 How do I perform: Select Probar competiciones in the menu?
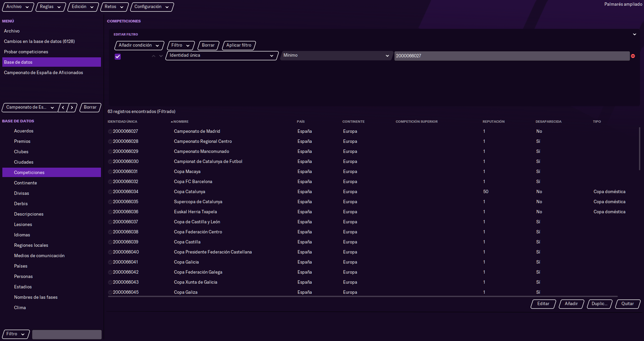click(52, 52)
